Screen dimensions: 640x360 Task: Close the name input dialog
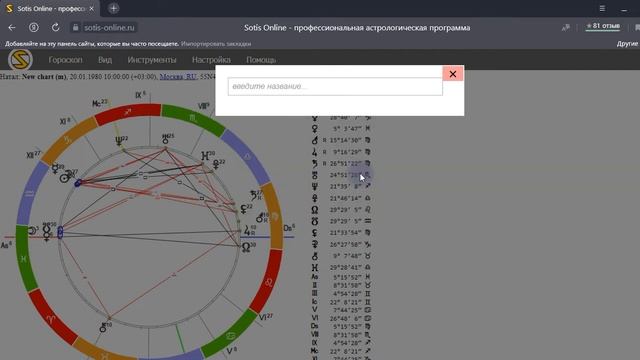point(453,74)
